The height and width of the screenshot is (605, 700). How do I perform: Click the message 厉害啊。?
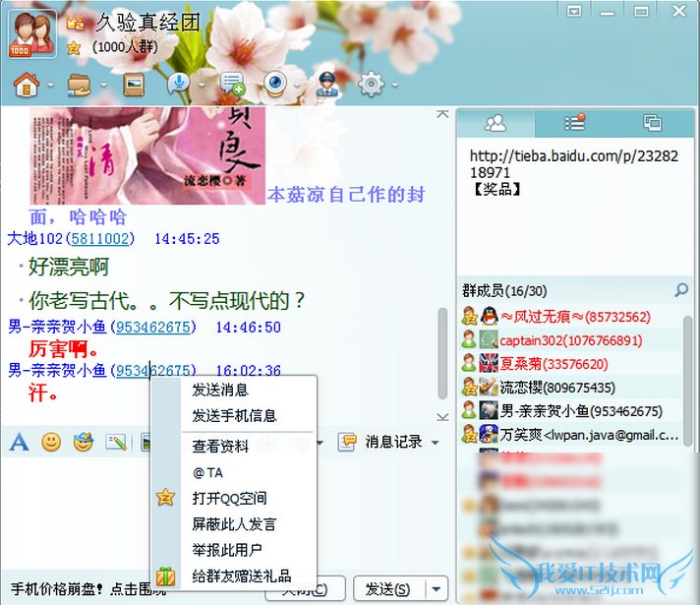pos(64,349)
